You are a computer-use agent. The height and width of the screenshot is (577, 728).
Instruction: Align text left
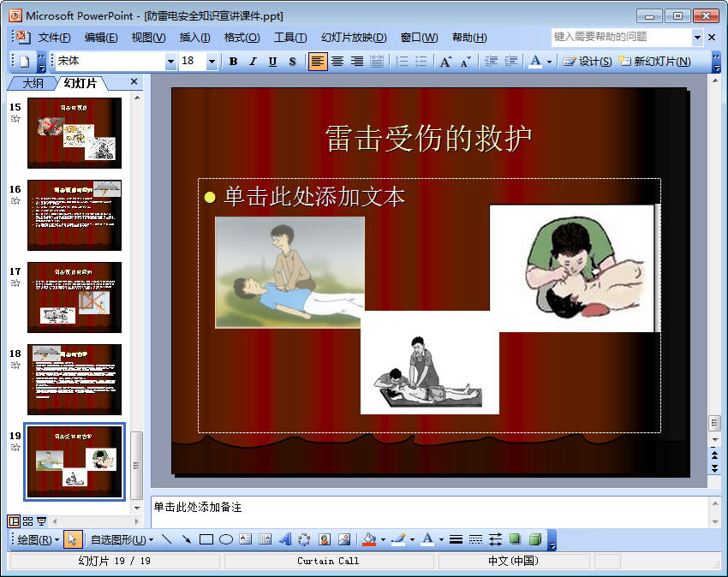click(318, 62)
